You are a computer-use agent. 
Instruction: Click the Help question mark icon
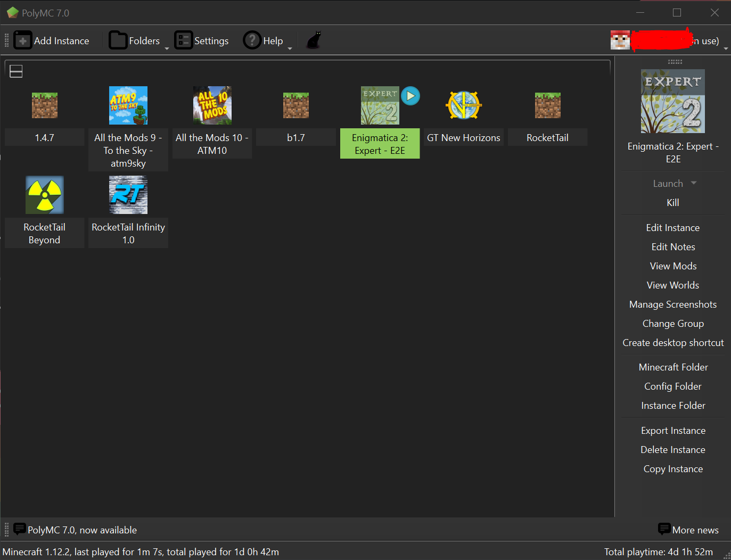click(252, 40)
